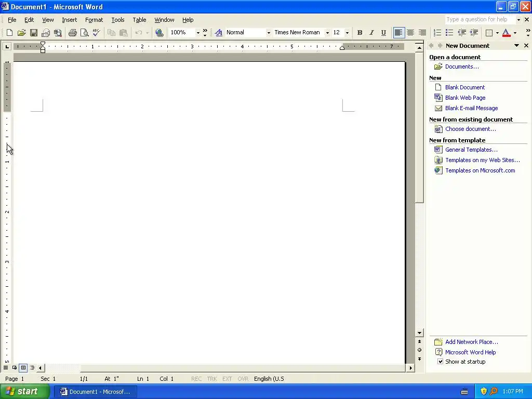532x399 pixels.
Task: Open the Table menu
Action: [139, 20]
